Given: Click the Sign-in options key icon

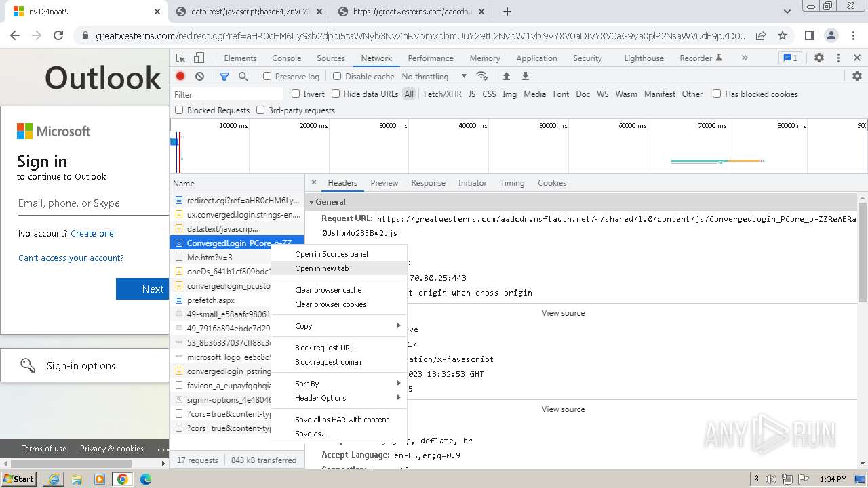Looking at the screenshot, I should pos(28,366).
